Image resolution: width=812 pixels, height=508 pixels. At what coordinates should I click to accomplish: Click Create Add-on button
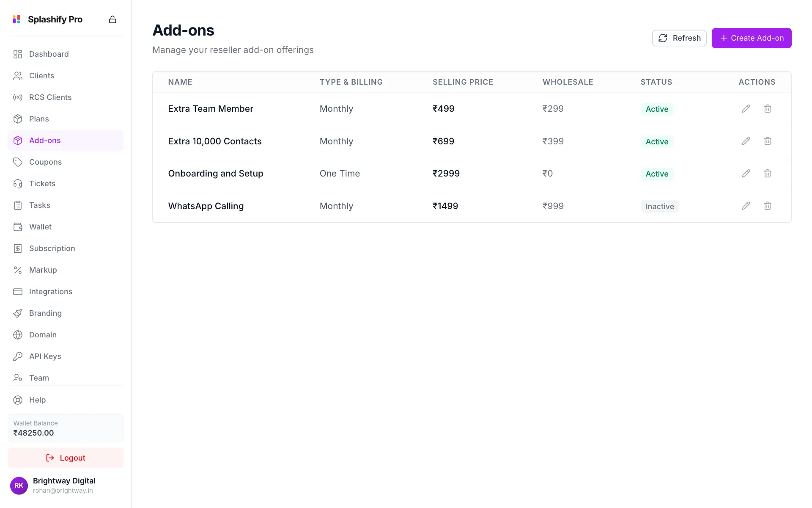752,38
